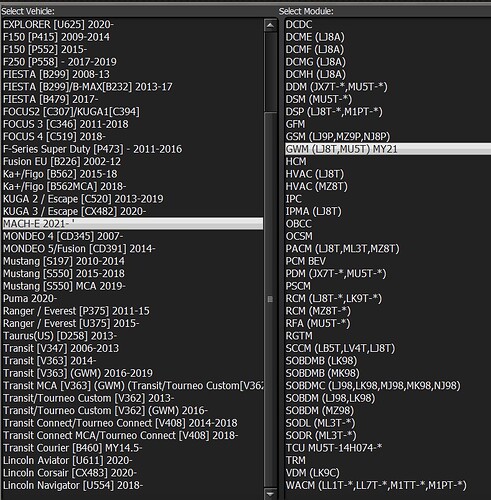
Task: Choose HVAC (MZ8T) module
Action: click(x=316, y=186)
